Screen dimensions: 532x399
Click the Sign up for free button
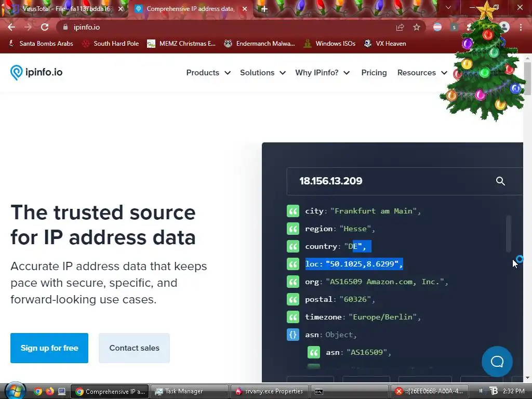(x=49, y=348)
